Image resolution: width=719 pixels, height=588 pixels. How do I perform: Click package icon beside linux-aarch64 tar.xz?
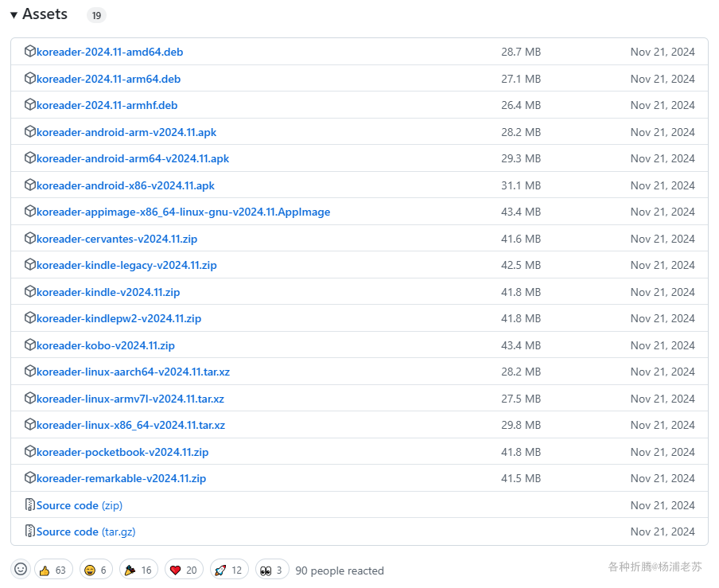click(x=29, y=370)
